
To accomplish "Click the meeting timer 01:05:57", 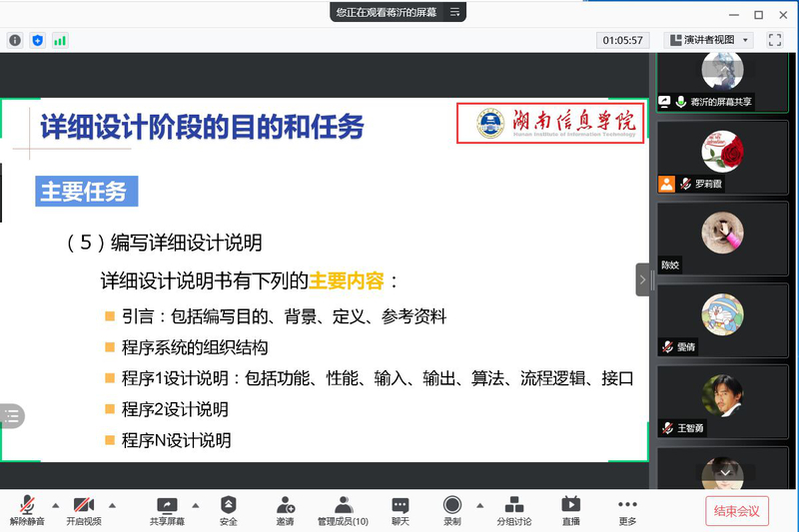I will (x=622, y=40).
